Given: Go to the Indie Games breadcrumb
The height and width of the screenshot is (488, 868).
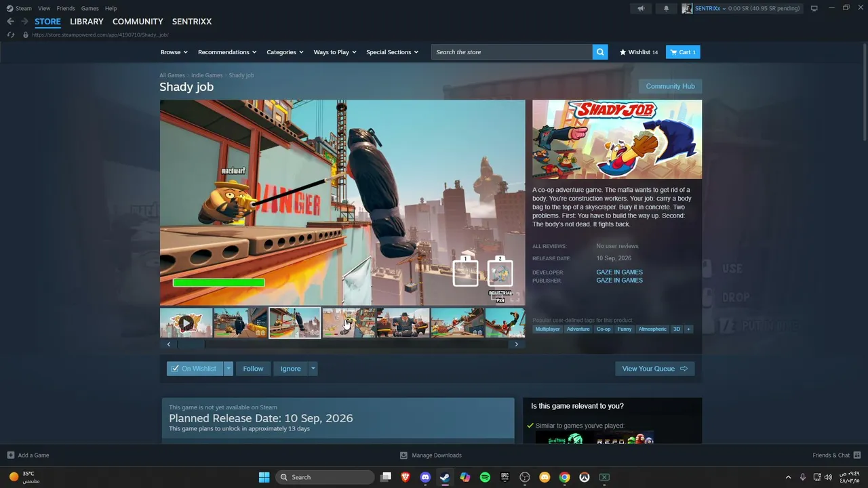Looking at the screenshot, I should coord(207,75).
